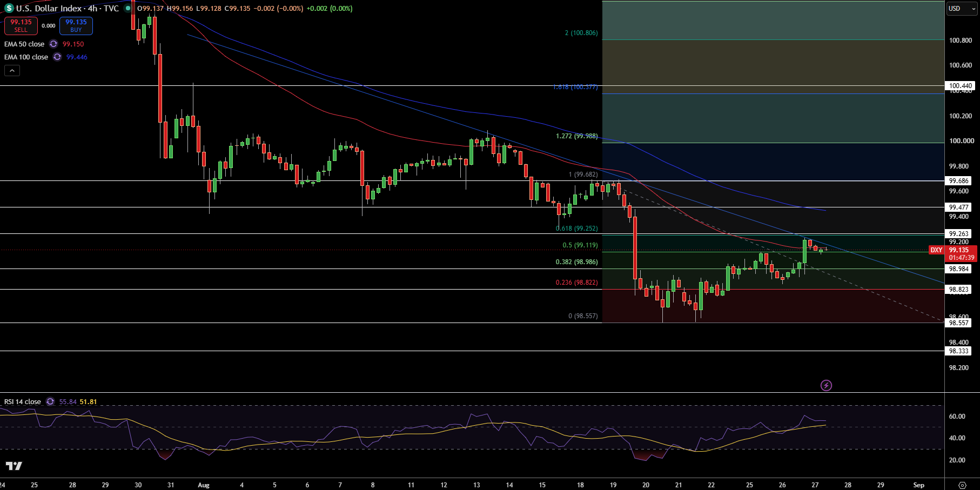Image resolution: width=980 pixels, height=490 pixels.
Task: Click the RSI 14 refresh icon
Action: coord(50,401)
